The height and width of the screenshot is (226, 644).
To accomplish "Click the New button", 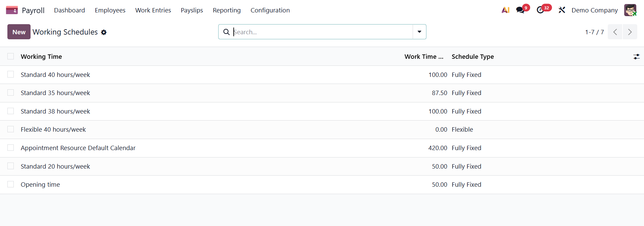I will pyautogui.click(x=19, y=32).
